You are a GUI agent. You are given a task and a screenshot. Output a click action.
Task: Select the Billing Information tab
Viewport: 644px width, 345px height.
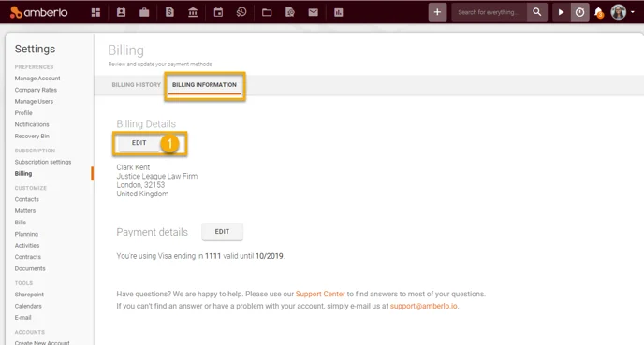204,85
